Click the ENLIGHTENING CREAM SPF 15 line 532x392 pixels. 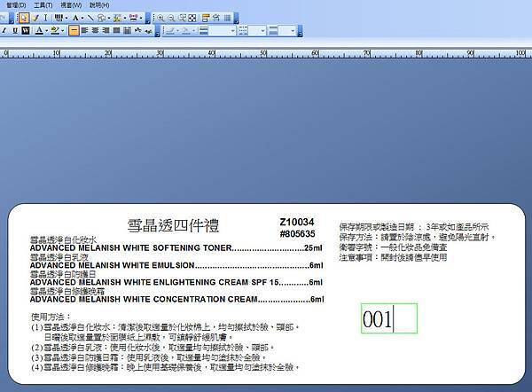click(176, 282)
